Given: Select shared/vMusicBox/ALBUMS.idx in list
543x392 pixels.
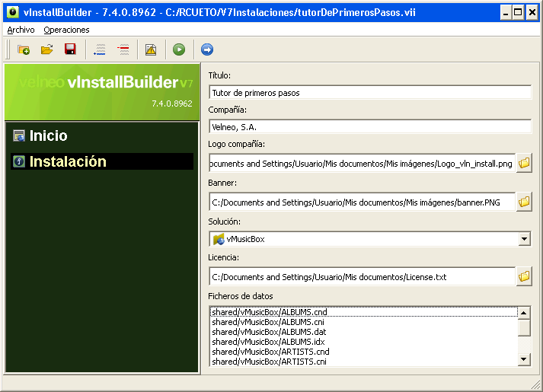Looking at the screenshot, I should (363, 342).
